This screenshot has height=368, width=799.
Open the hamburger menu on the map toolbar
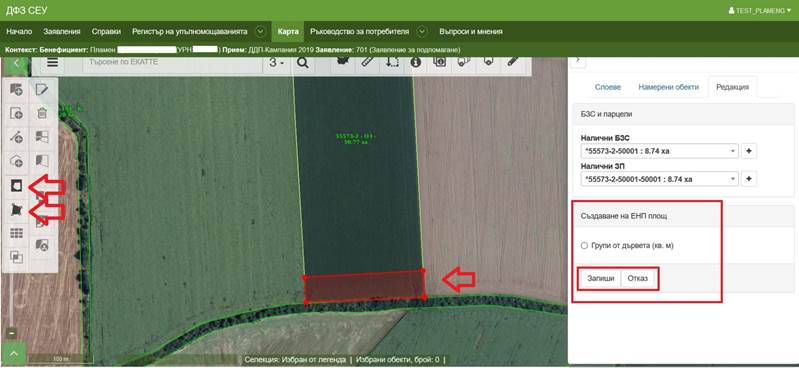52,63
